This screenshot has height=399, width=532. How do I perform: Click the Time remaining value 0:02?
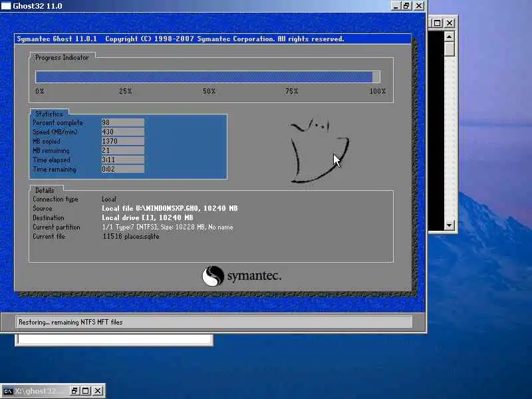[123, 169]
